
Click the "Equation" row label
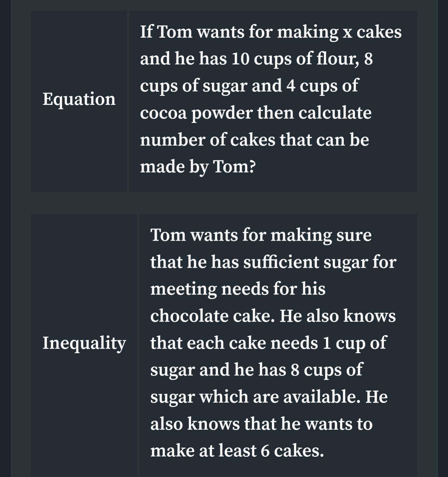[79, 99]
